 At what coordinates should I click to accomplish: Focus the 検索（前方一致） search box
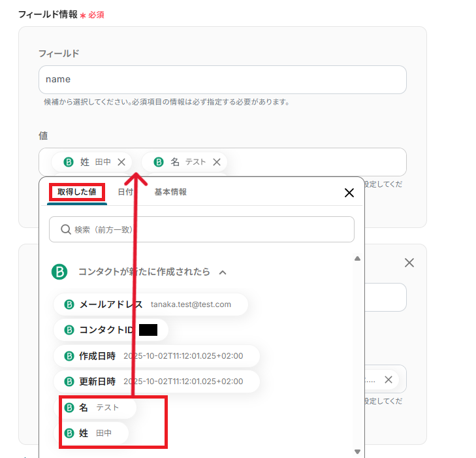(x=202, y=229)
